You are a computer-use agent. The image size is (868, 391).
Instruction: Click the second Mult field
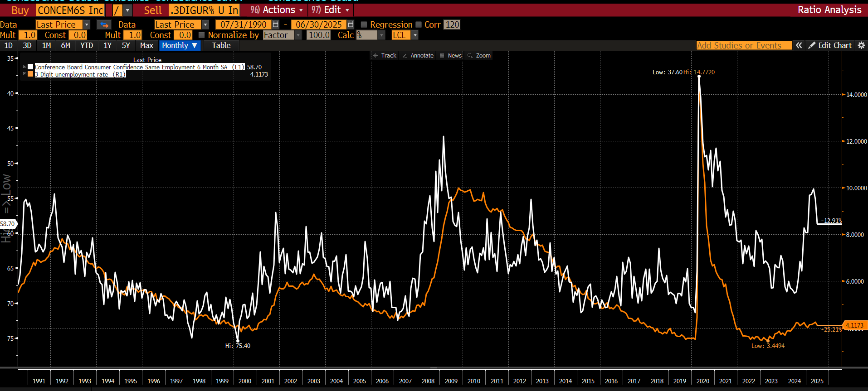point(133,35)
